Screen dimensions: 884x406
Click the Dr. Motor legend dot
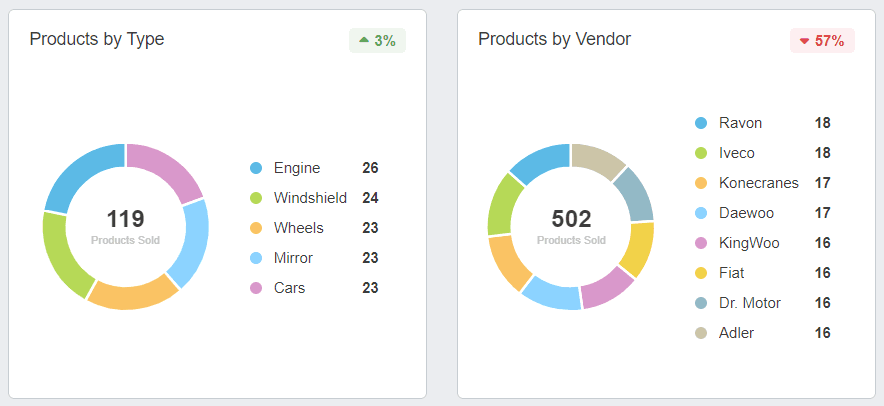tap(701, 303)
